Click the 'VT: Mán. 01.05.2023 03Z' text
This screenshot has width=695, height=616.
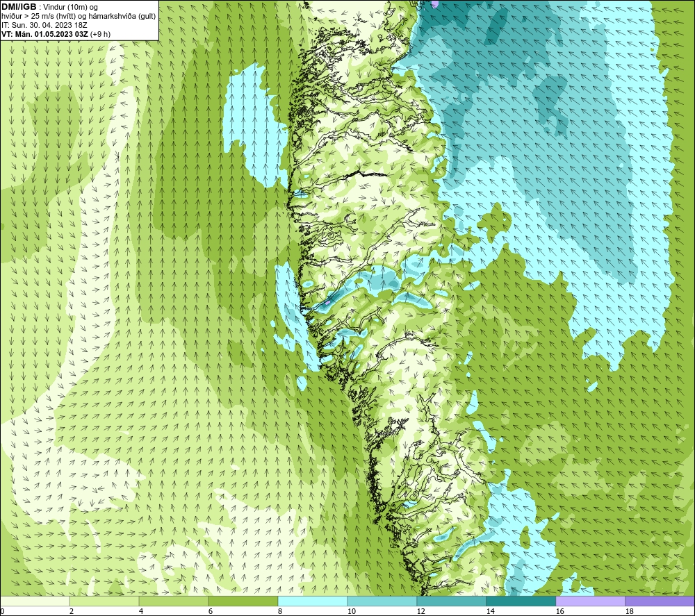[44, 34]
